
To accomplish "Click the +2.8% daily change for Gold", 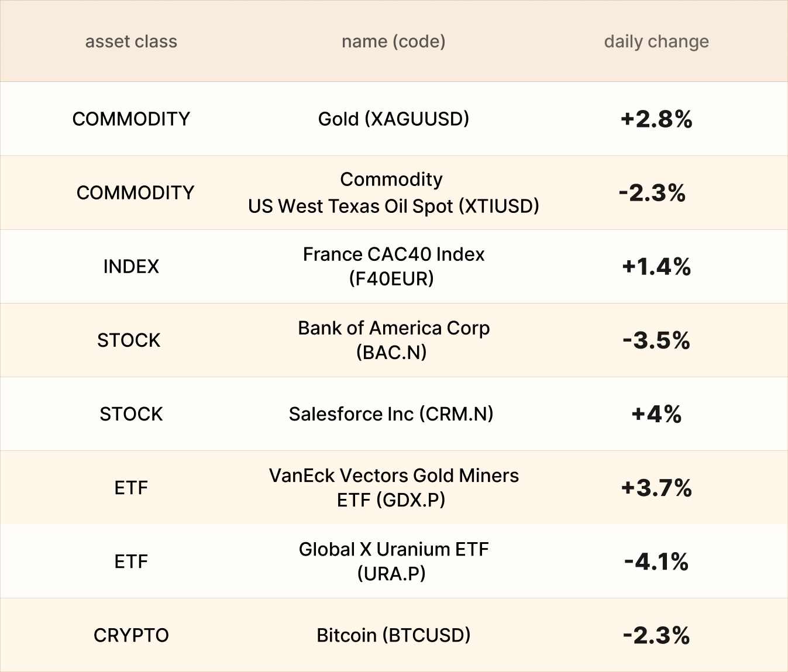I will [656, 119].
